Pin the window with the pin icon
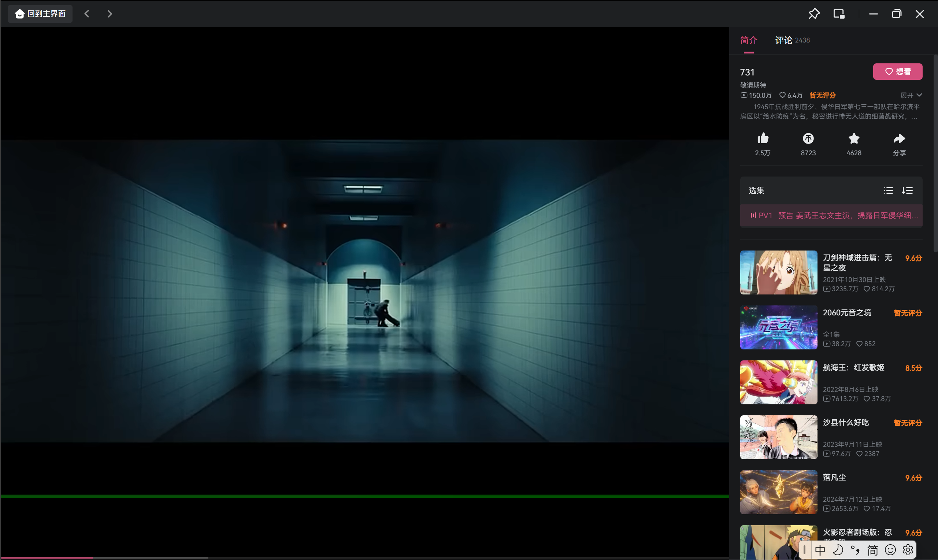The image size is (938, 560). click(814, 14)
